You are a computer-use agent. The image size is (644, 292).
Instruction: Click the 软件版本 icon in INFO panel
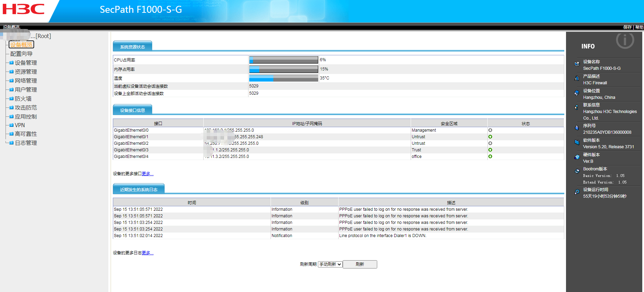click(x=577, y=142)
